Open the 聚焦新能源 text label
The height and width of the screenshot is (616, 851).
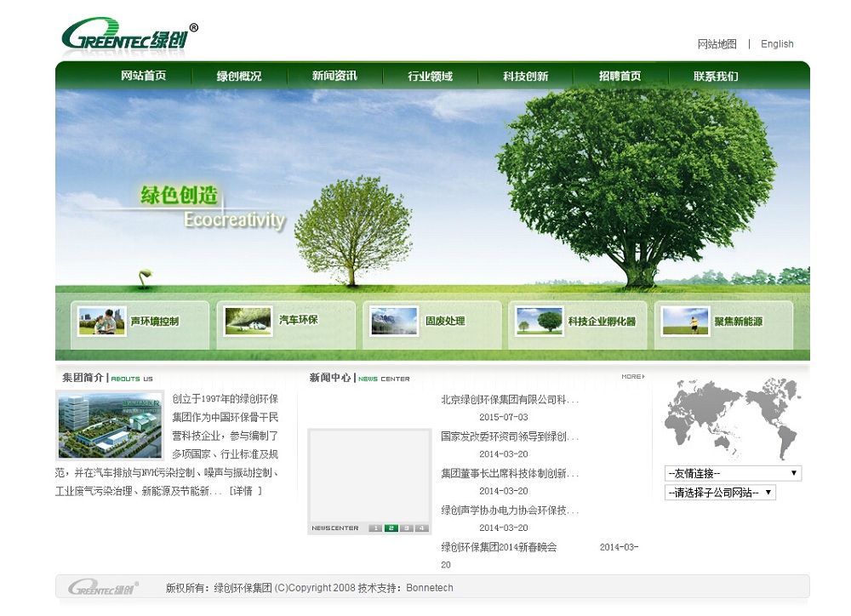pos(738,322)
